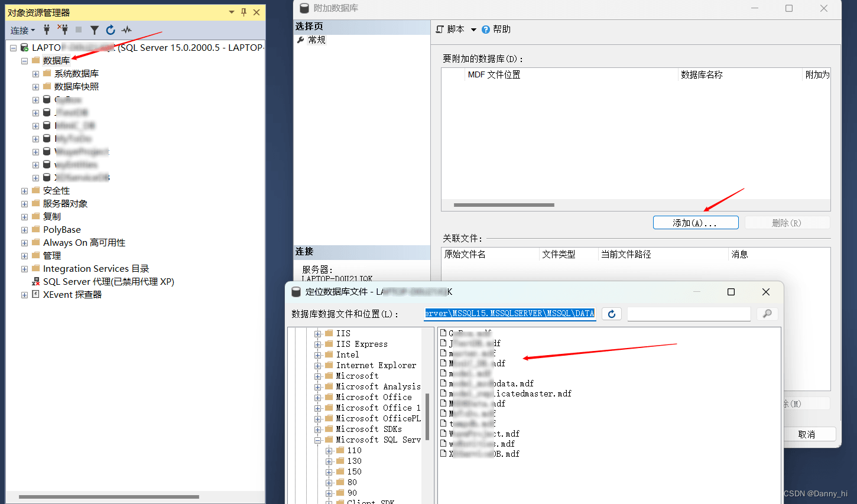The height and width of the screenshot is (504, 857).
Task: Select the LAPTOP server node icon
Action: point(24,47)
